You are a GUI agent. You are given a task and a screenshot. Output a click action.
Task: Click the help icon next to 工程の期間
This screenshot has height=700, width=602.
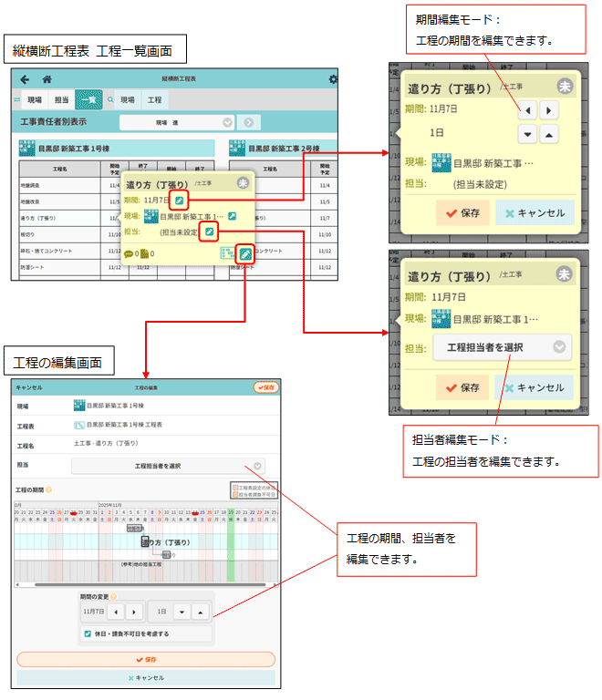(48, 490)
